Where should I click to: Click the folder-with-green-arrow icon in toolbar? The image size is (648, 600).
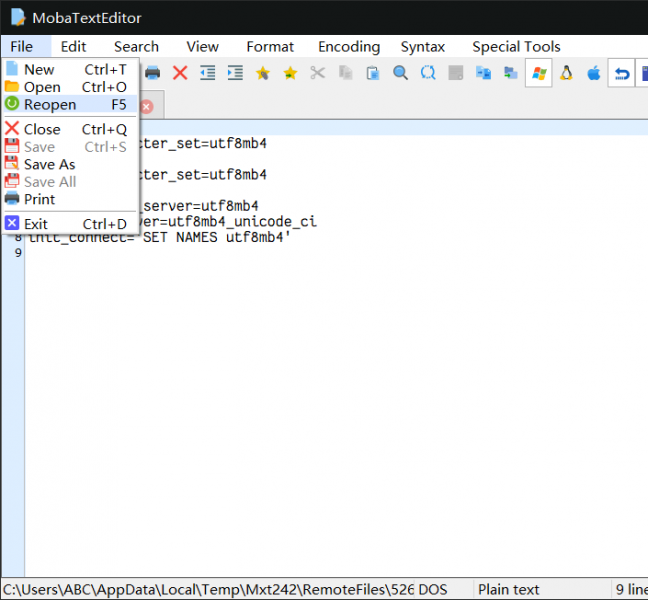(x=511, y=73)
